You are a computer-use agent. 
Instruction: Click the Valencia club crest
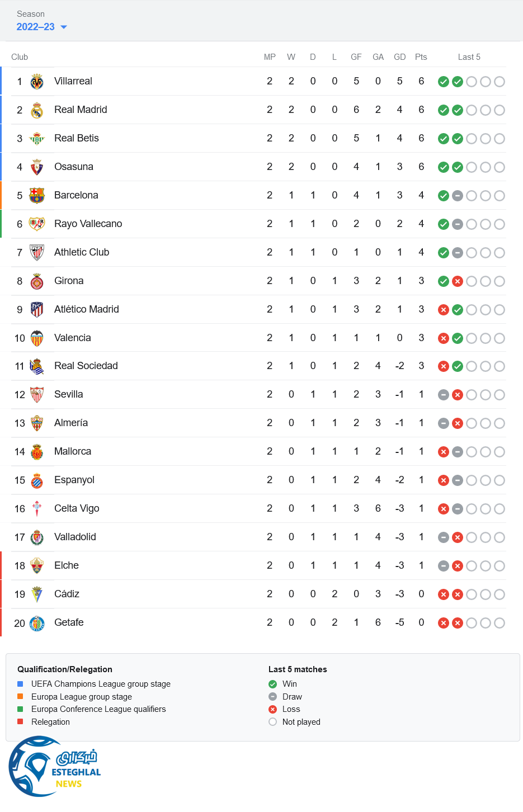(37, 338)
